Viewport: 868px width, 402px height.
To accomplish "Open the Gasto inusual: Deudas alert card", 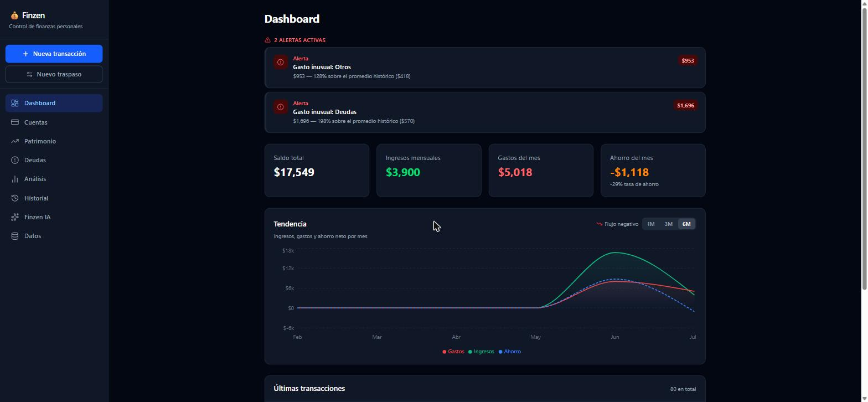I will point(485,112).
